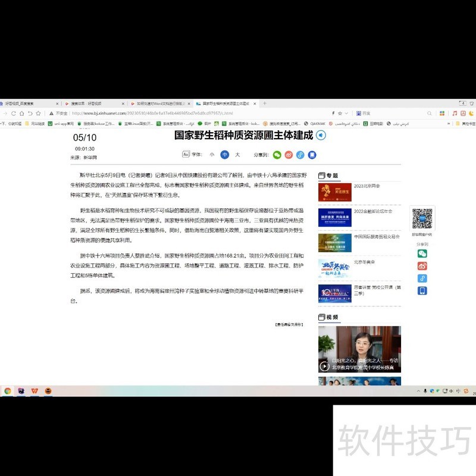Select medium font size button

coord(225,155)
